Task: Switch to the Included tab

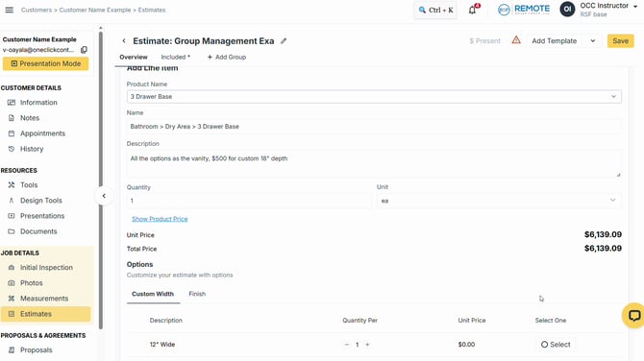Action: [175, 57]
